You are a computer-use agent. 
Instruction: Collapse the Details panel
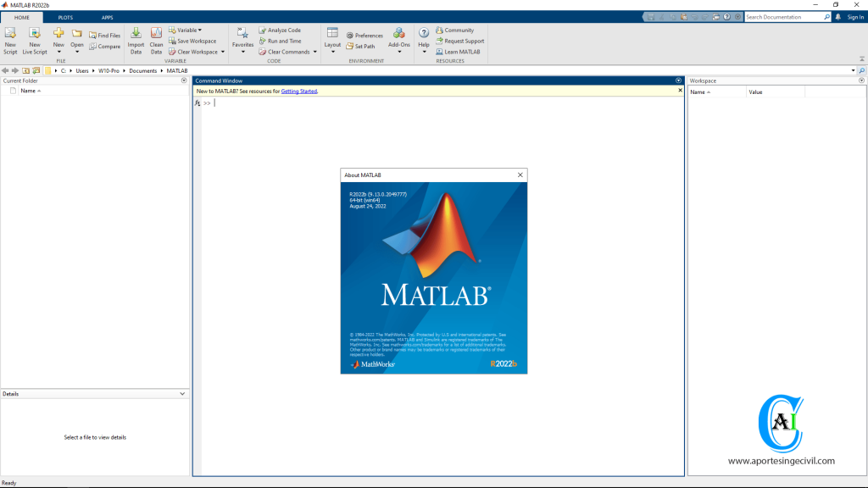pyautogui.click(x=182, y=393)
